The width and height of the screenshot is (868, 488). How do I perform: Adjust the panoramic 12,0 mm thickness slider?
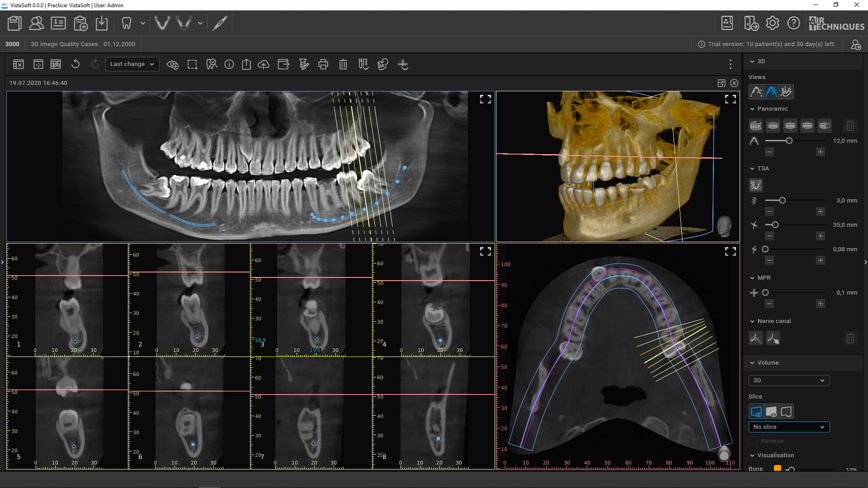click(789, 141)
